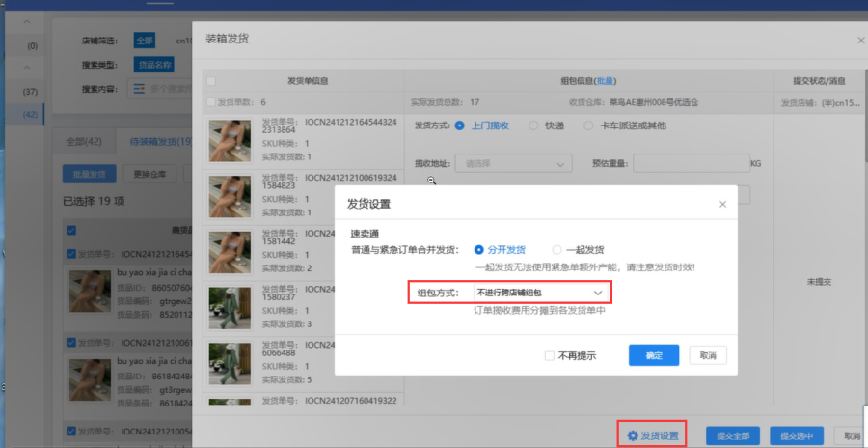Select 上门揽收 shipping method
Screen dimensions: 868x448
point(481,126)
